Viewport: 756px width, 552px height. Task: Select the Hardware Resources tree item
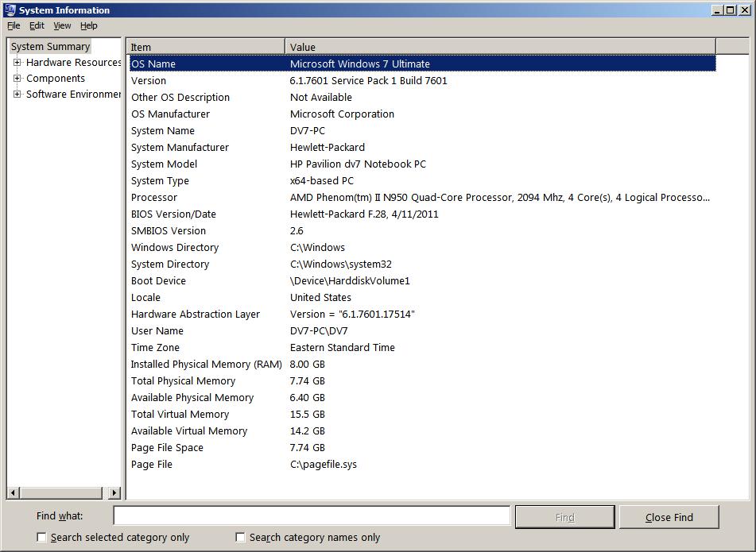(x=73, y=62)
